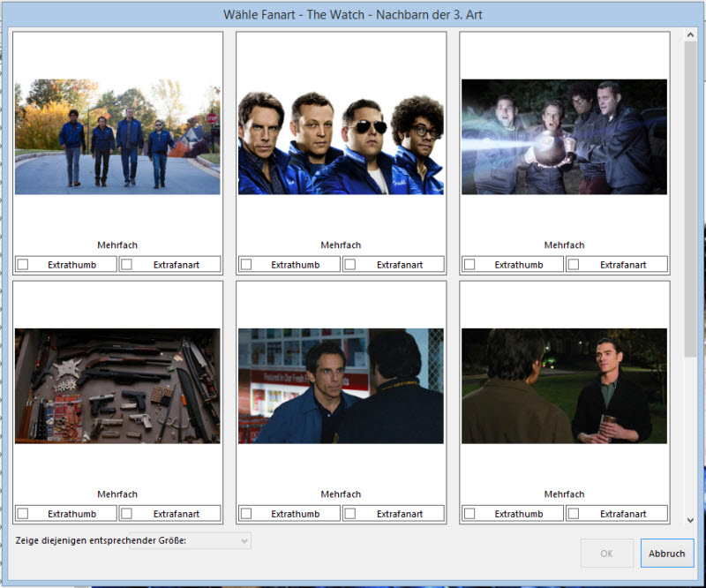
Task: Tick Extrathumb under the weapons layout image
Action: click(x=23, y=513)
